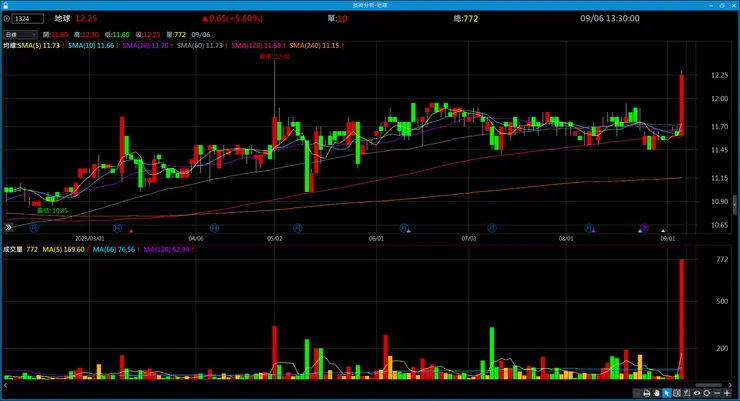Click the axis settings icon
The height and width of the screenshot is (401, 740).
687,393
